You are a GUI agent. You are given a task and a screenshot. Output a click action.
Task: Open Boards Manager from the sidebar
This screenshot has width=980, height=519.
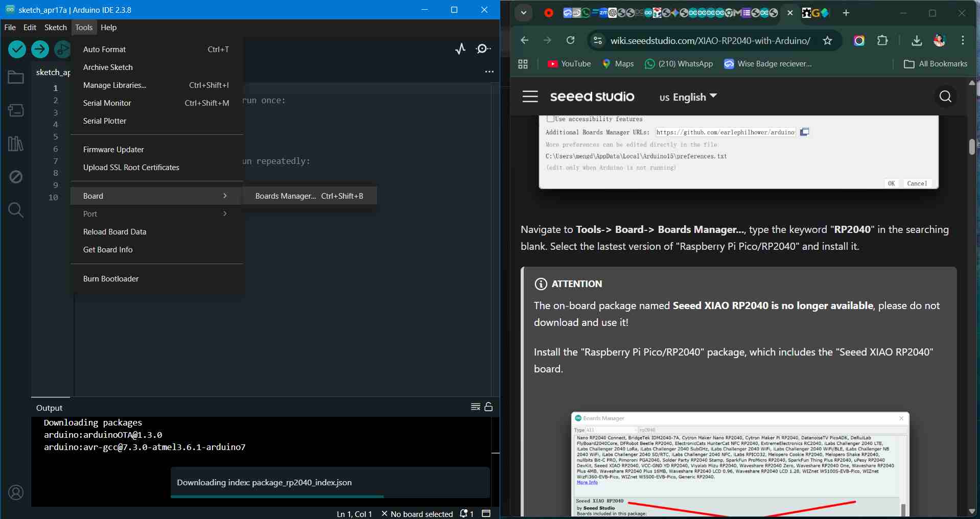16,110
